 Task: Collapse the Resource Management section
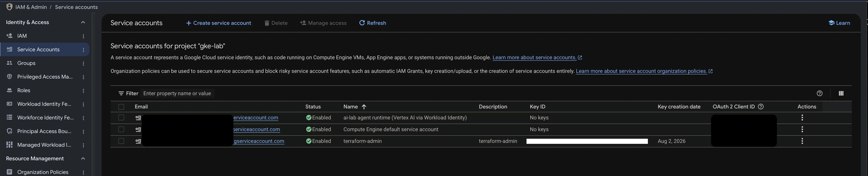(83, 158)
